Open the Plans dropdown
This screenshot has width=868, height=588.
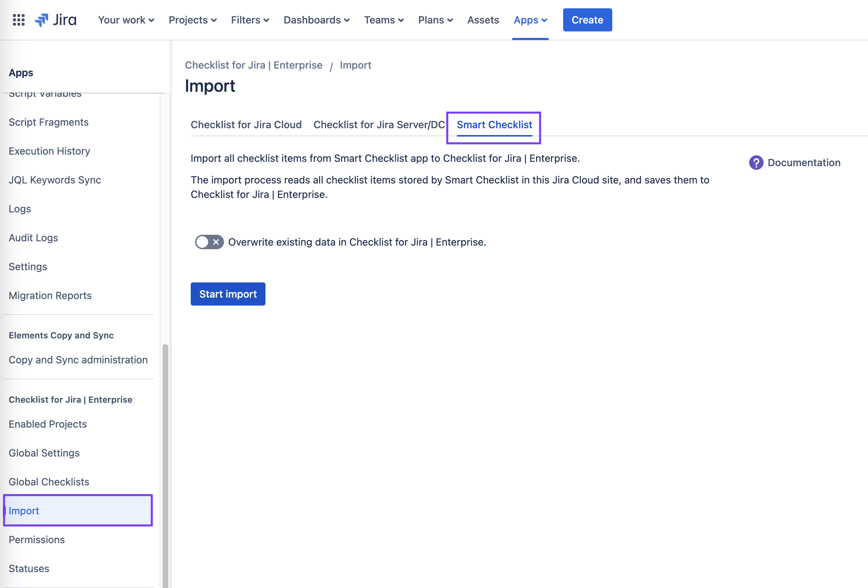coord(435,20)
